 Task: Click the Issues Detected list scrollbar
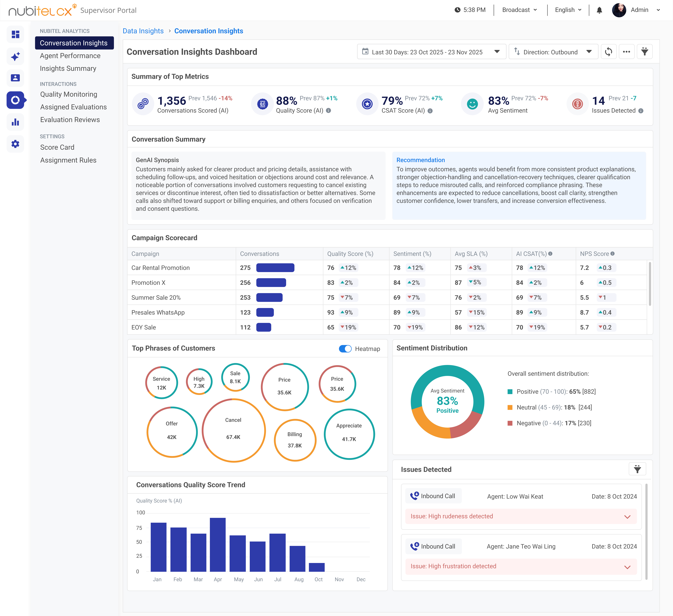pyautogui.click(x=646, y=532)
